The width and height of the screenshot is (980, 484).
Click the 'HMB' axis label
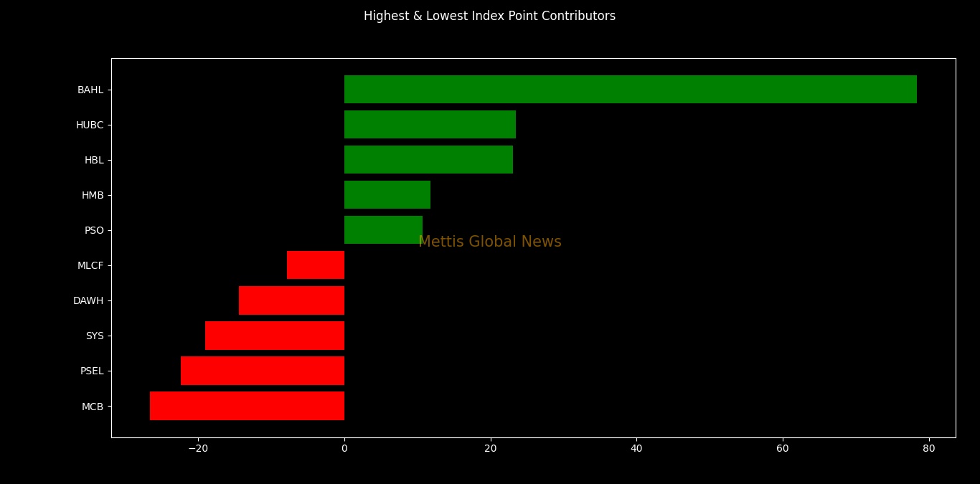pyautogui.click(x=93, y=195)
